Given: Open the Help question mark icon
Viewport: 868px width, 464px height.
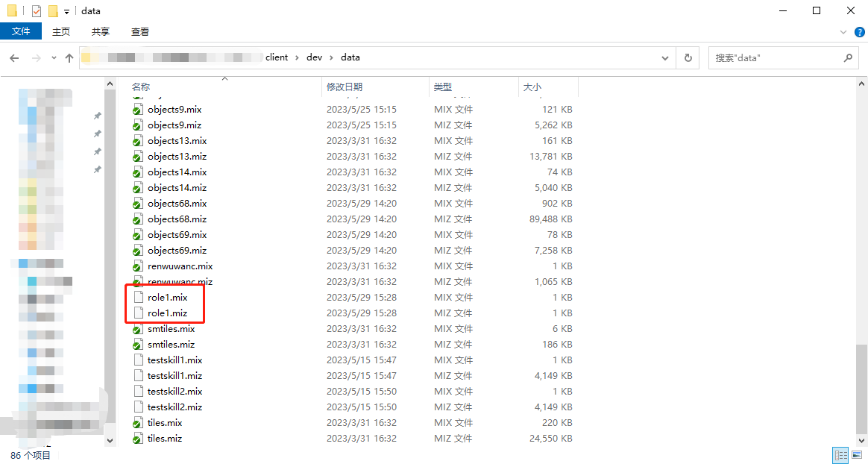Looking at the screenshot, I should click(859, 32).
